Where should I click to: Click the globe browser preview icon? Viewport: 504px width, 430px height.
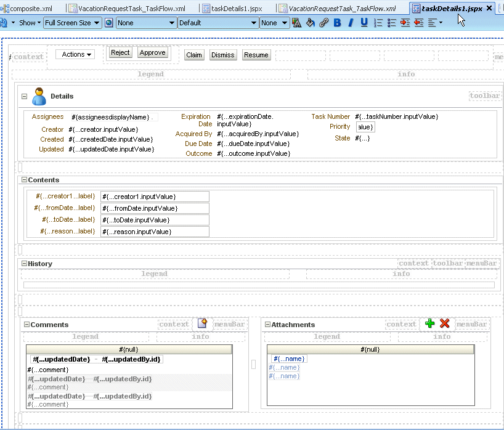109,23
